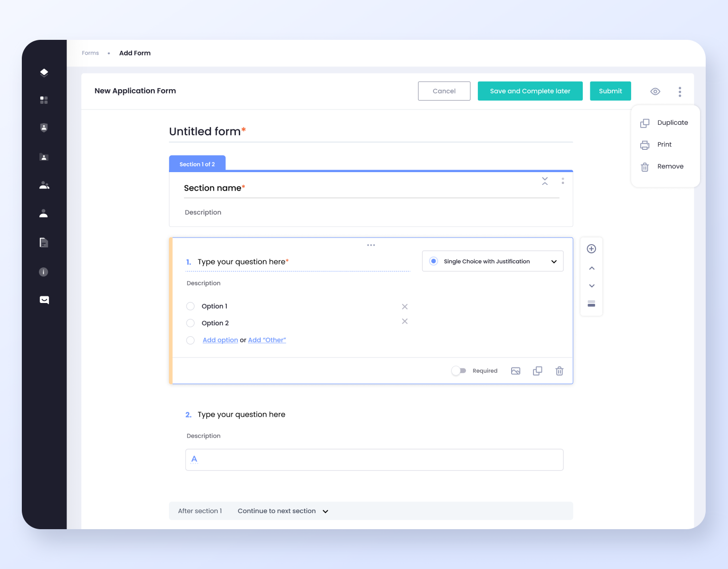Switch to the Section 1 of 2 tab
Screen dimensions: 728x569
tap(197, 164)
